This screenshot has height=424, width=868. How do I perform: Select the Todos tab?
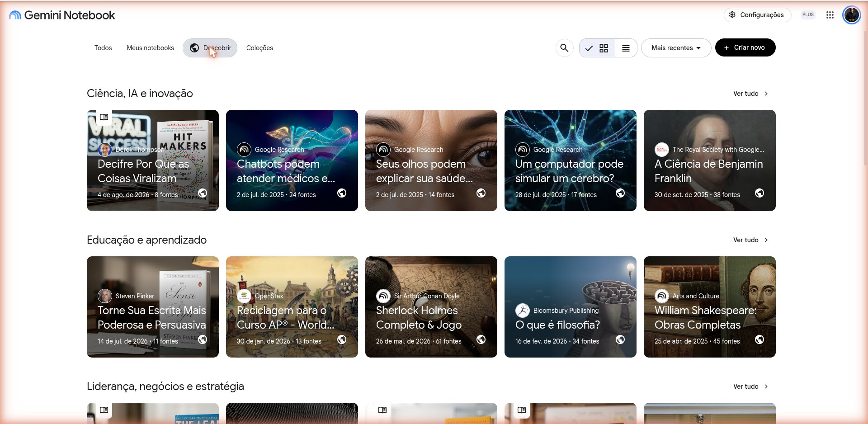click(x=103, y=48)
